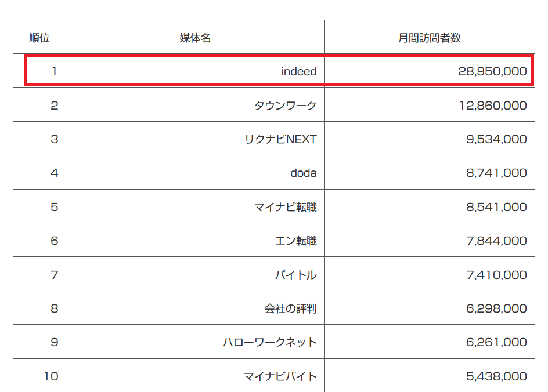Select the 5,438,000 visitor count cell
Image resolution: width=548 pixels, height=392 pixels.
[430, 376]
